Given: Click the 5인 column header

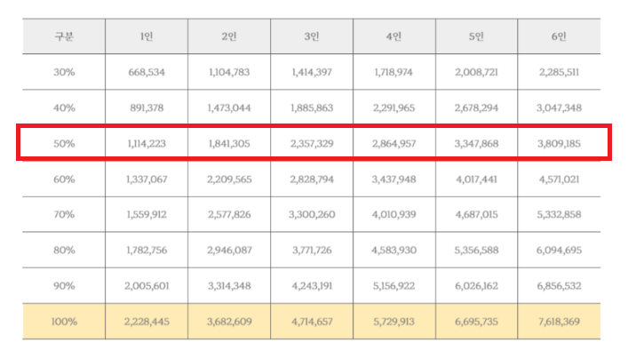Looking at the screenshot, I should 476,36.
